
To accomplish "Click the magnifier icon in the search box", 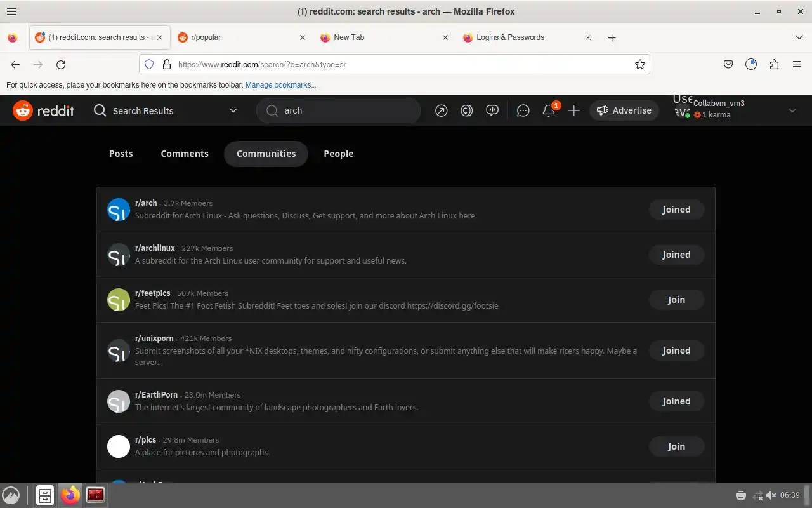I will pos(272,110).
